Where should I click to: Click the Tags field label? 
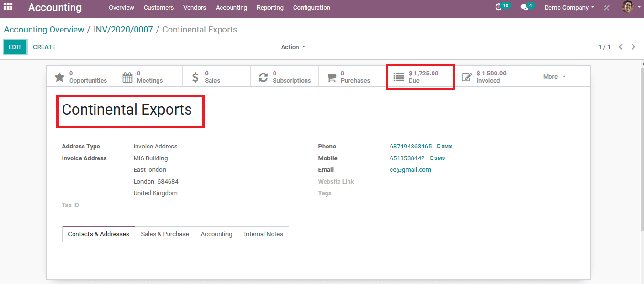[325, 193]
